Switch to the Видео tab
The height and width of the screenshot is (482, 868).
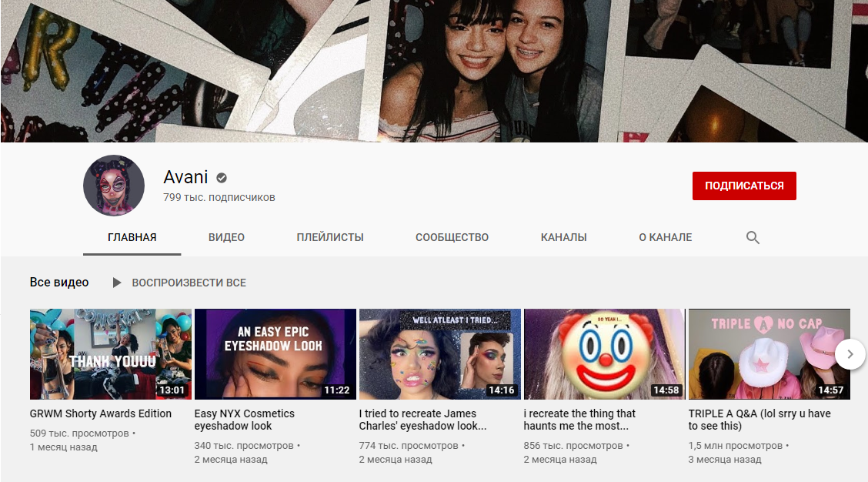(226, 237)
